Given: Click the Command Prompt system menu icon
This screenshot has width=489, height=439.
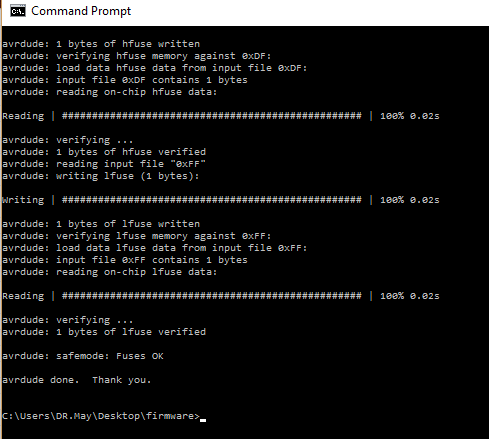Looking at the screenshot, I should coord(18,11).
